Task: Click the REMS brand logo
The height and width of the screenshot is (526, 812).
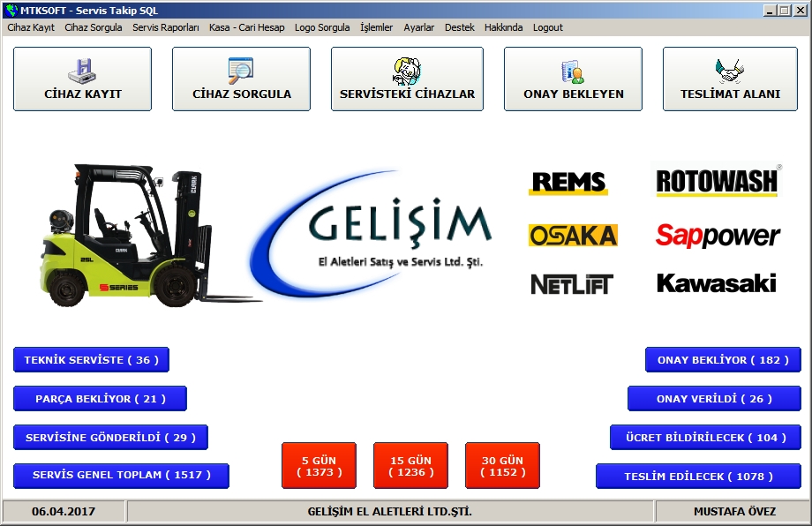Action: tap(568, 183)
